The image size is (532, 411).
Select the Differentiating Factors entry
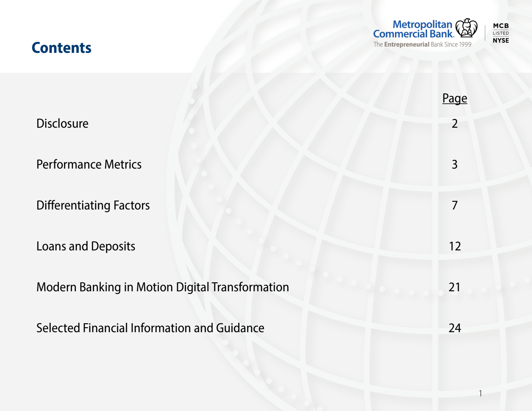(93, 205)
